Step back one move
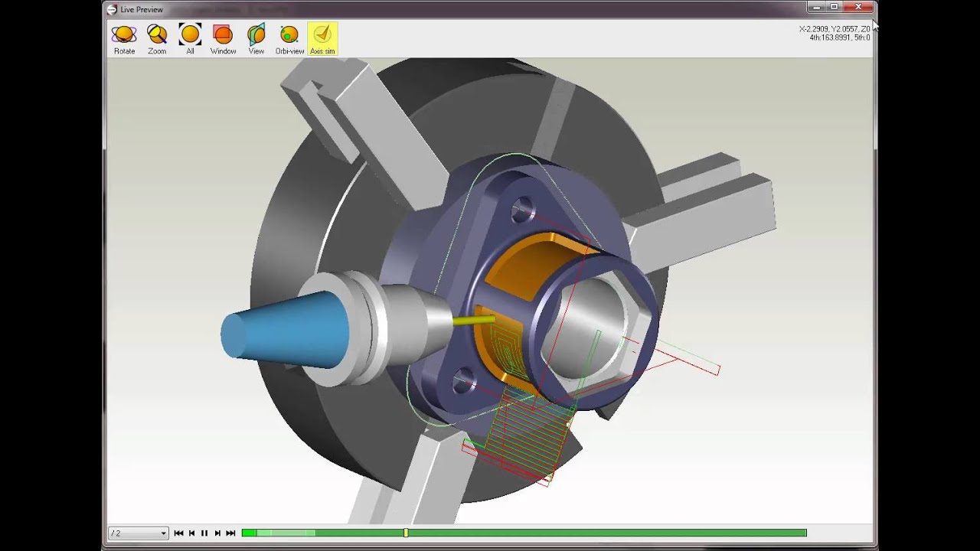Viewport: 980px width, 551px height. click(191, 533)
